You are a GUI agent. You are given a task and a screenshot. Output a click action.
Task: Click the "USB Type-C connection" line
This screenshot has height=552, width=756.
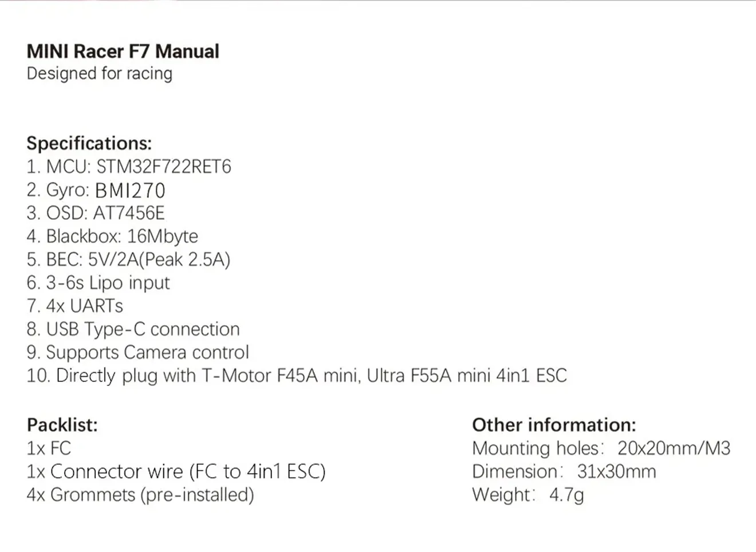point(133,329)
